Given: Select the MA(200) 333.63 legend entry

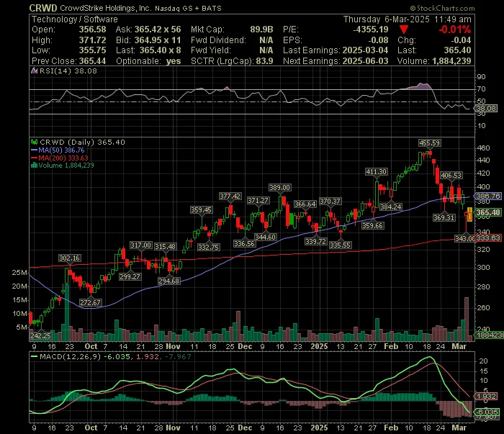Looking at the screenshot, I should tap(60, 158).
